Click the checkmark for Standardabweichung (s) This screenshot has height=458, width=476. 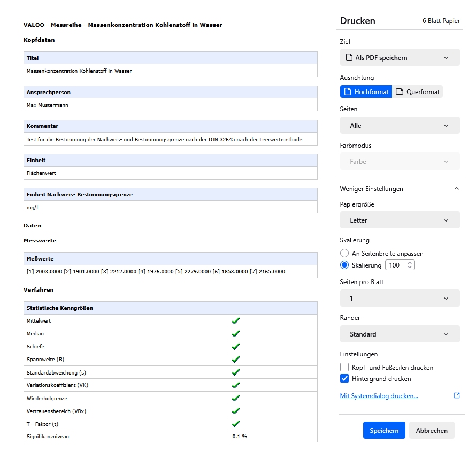pos(235,372)
